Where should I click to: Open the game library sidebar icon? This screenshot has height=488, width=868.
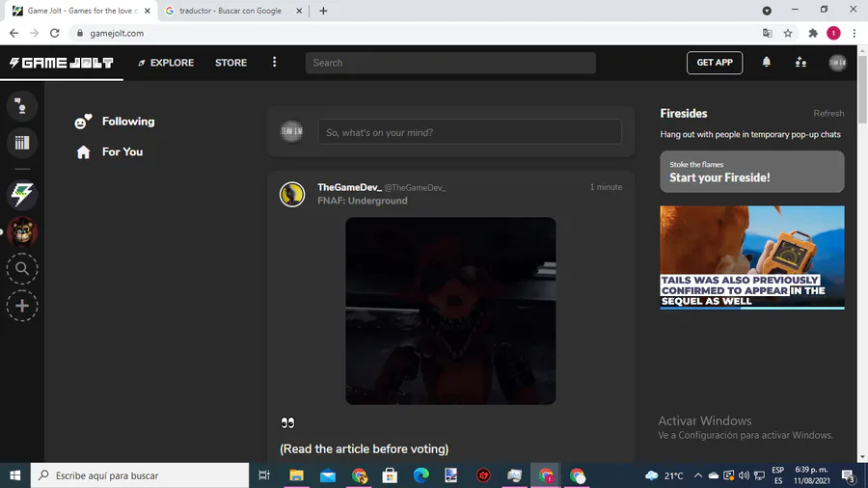tap(22, 143)
